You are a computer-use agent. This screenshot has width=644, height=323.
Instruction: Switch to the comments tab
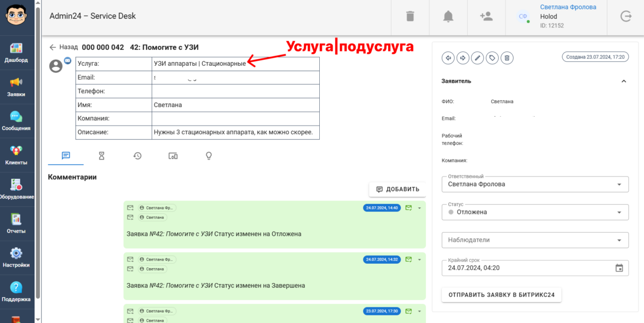(x=66, y=156)
